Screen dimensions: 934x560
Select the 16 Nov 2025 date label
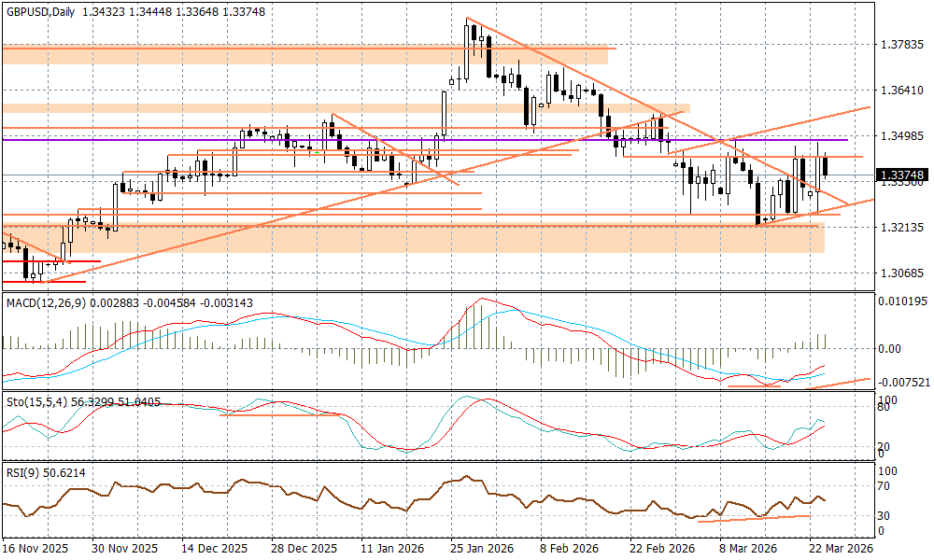36,549
